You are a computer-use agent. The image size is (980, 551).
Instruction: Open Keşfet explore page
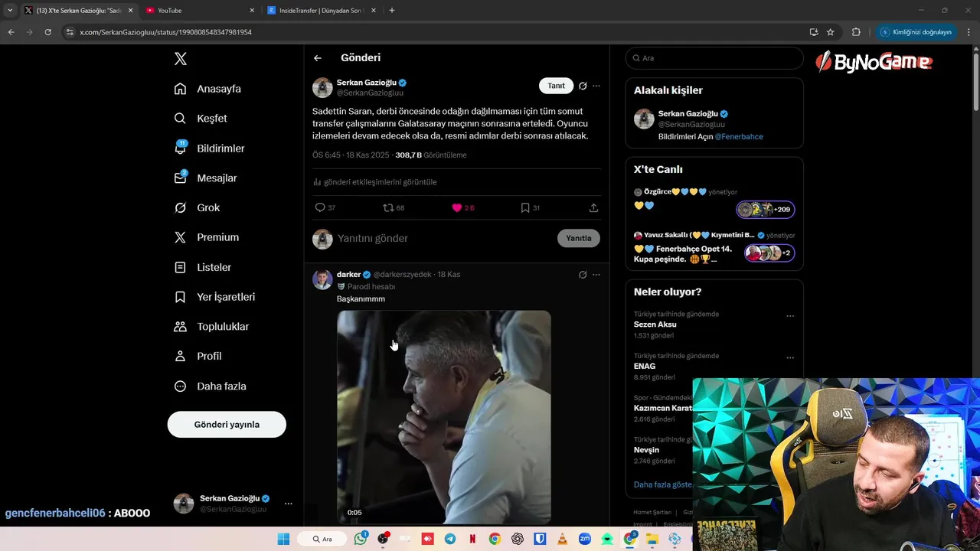[201, 119]
